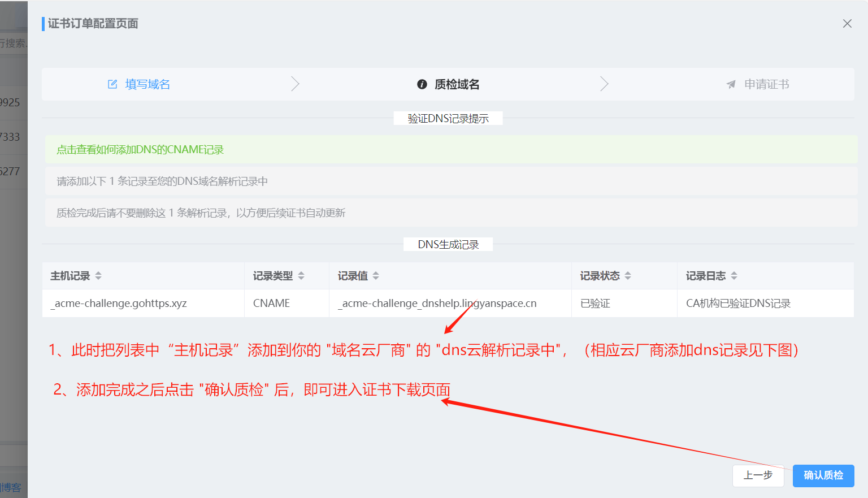
Task: Click the record value _acme-challenge_dnshelp.lingyanspace.cn
Action: tap(437, 304)
